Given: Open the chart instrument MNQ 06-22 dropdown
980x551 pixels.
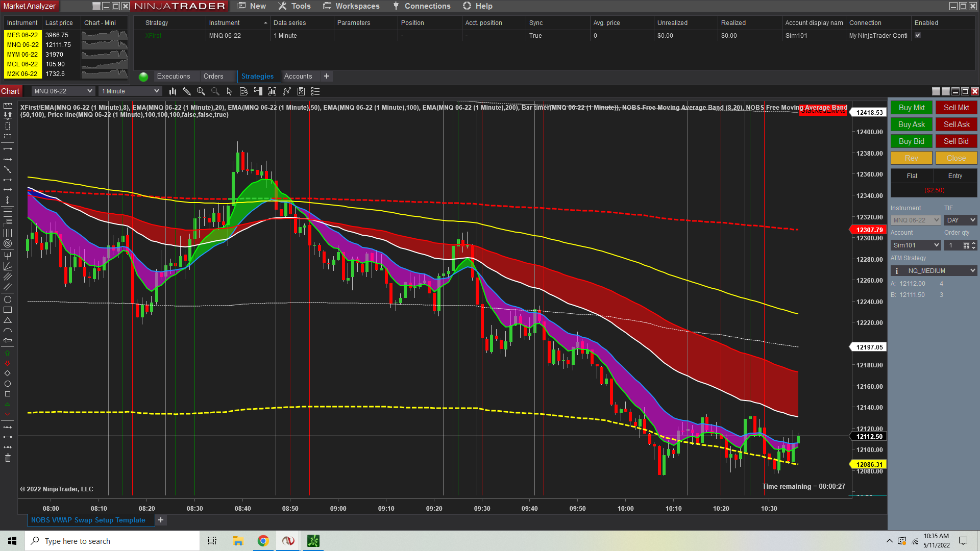Looking at the screenshot, I should coord(63,91).
